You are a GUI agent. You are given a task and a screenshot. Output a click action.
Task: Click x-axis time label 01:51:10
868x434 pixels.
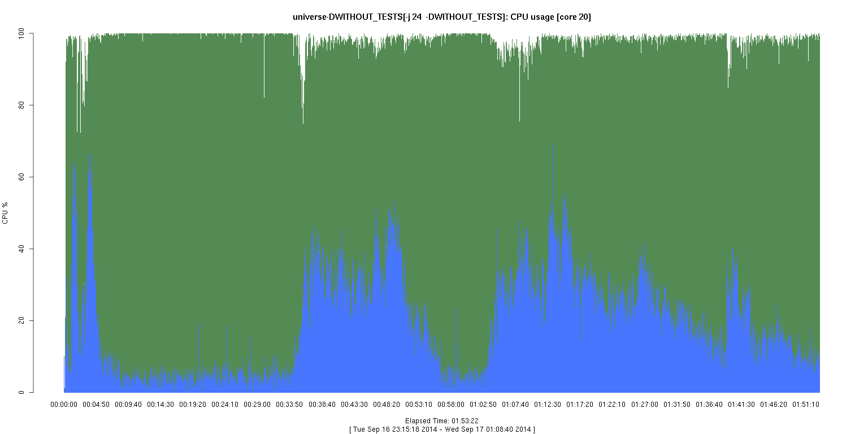(x=806, y=405)
